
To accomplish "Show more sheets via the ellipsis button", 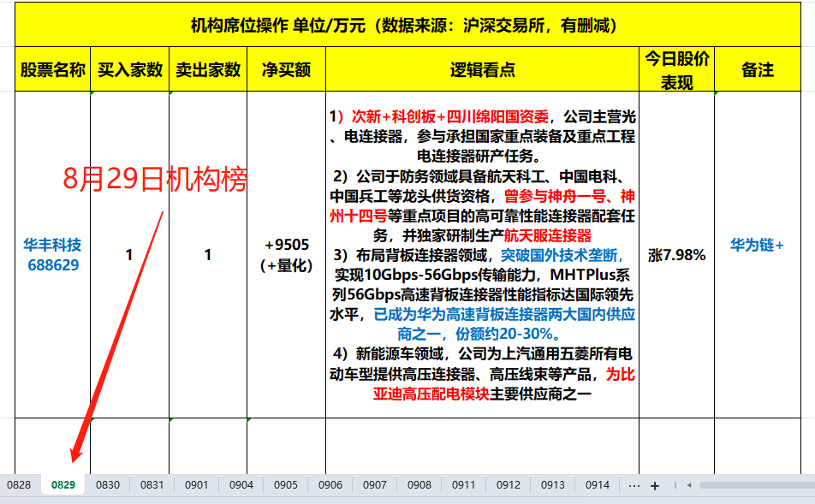I will pyautogui.click(x=634, y=486).
